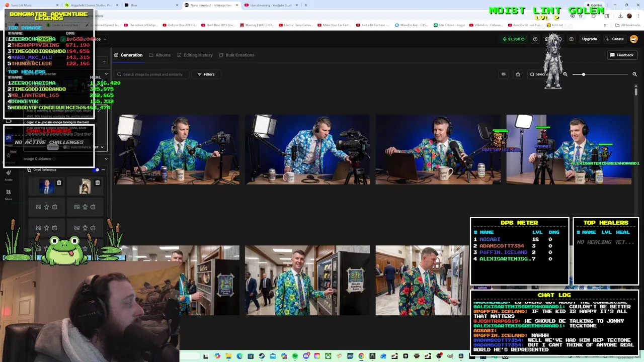
Task: Collapse the Omni Reference section minus
Action: pos(103,170)
